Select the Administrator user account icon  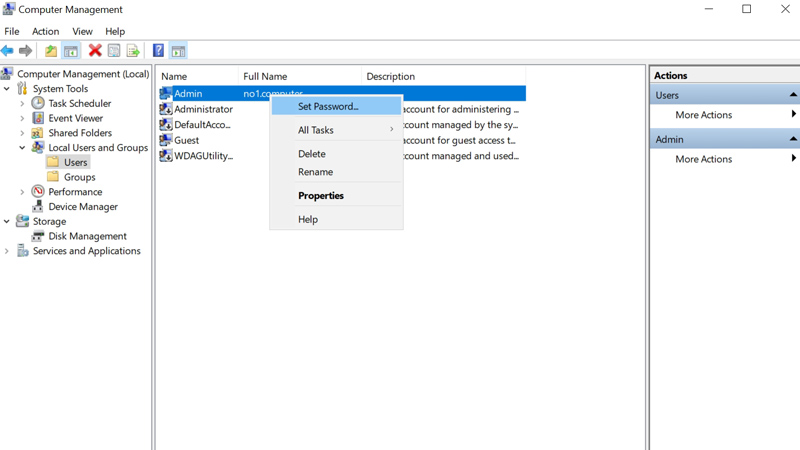tap(166, 109)
